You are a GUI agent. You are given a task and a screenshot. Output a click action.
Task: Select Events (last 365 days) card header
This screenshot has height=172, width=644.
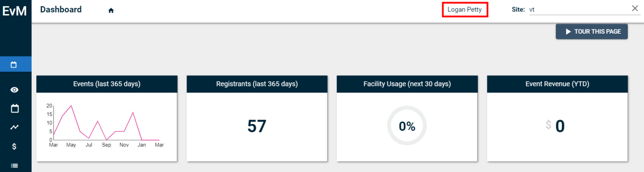click(107, 84)
